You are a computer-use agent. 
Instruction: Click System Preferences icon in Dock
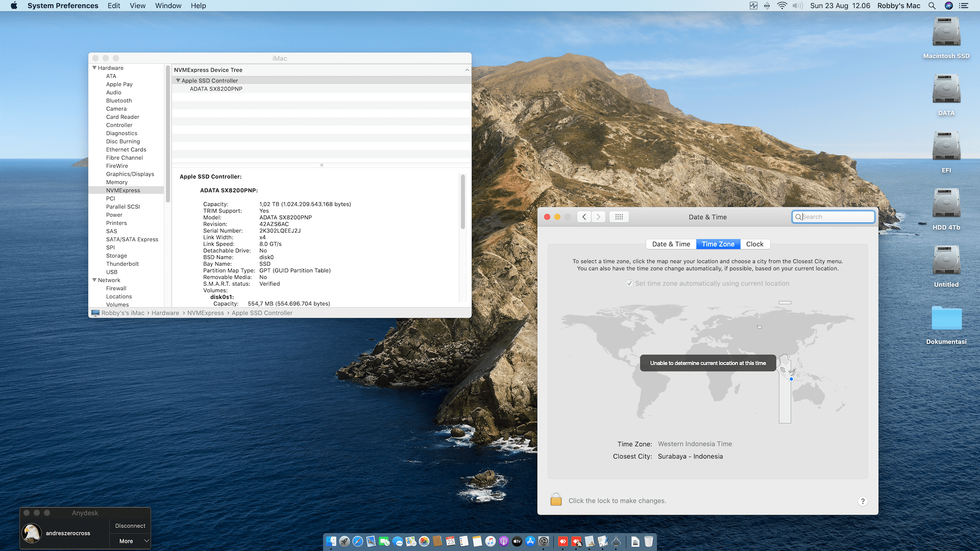point(544,541)
